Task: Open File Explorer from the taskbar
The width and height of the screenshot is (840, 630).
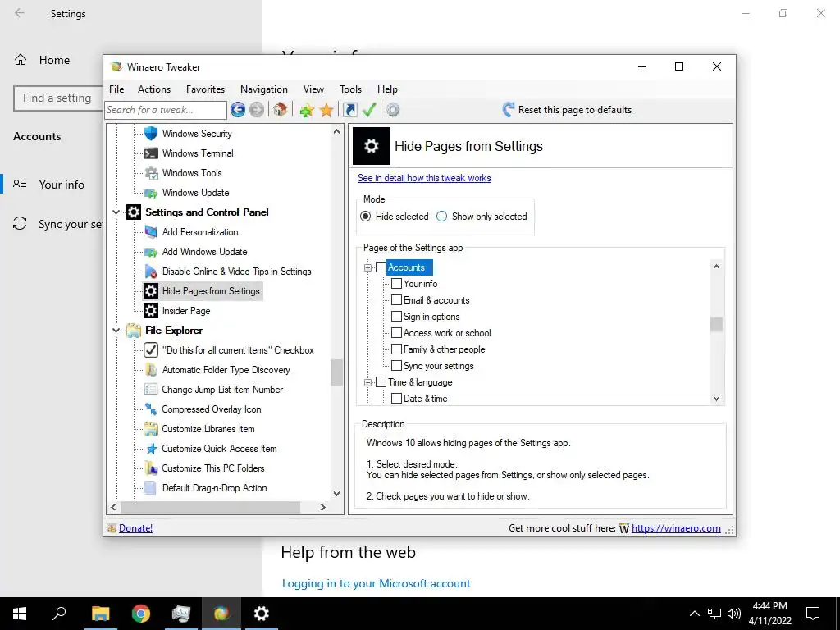Action: (101, 614)
